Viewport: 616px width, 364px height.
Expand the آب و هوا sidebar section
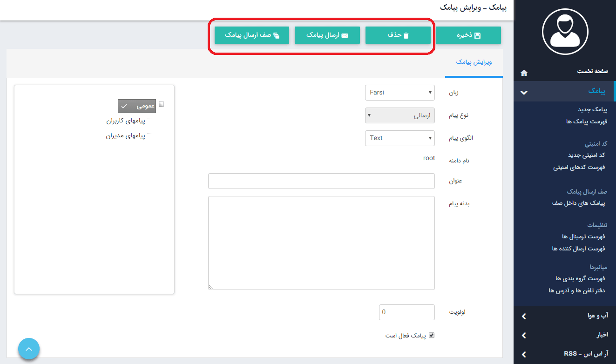[x=524, y=317]
